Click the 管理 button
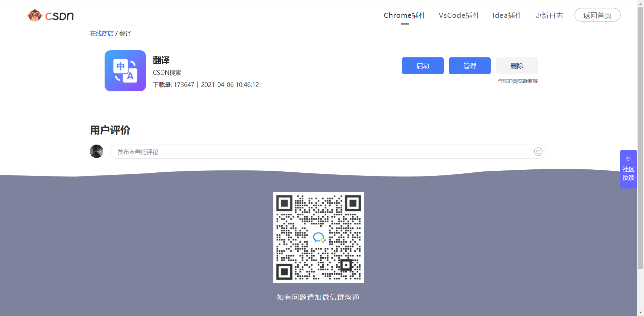 tap(469, 66)
